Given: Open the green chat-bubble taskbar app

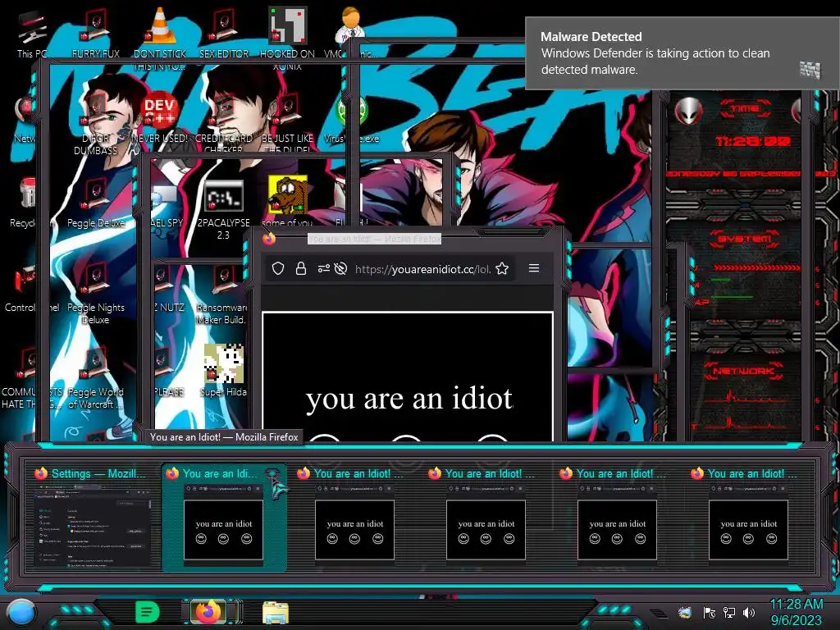Looking at the screenshot, I should click(148, 612).
